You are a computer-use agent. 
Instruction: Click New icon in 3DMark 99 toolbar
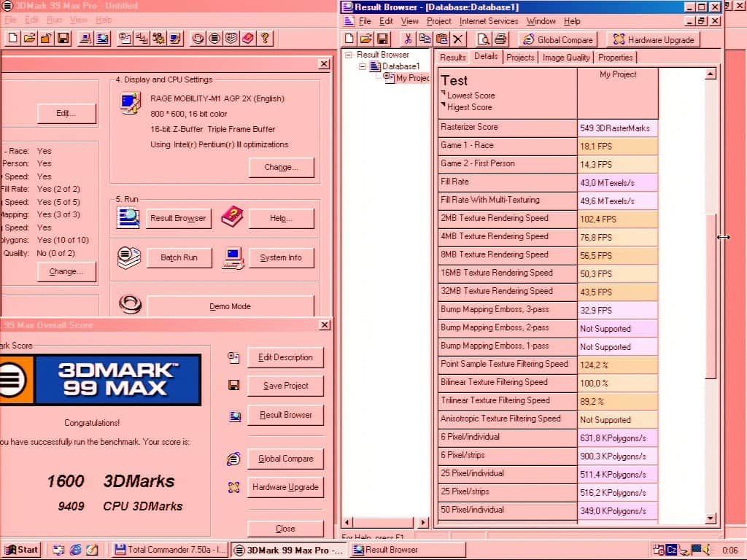13,38
